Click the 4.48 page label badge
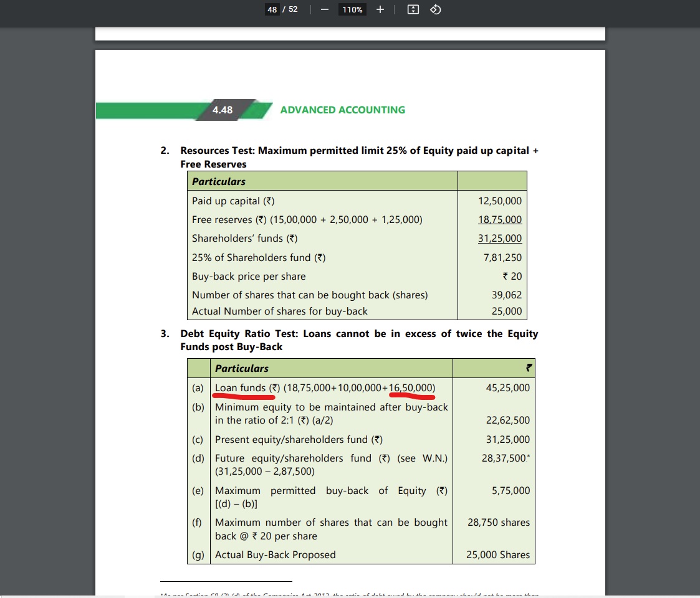Image resolution: width=700 pixels, height=598 pixels. point(223,110)
